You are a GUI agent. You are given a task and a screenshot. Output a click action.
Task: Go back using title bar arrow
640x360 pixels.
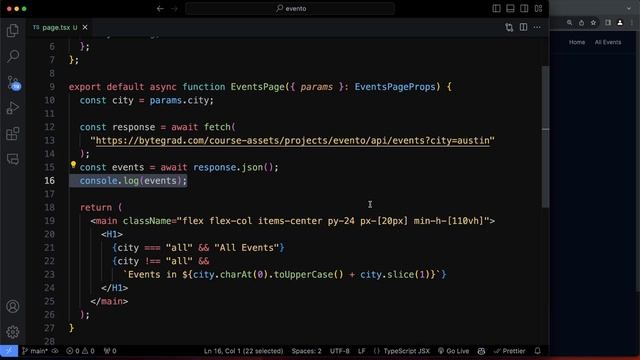pos(160,9)
